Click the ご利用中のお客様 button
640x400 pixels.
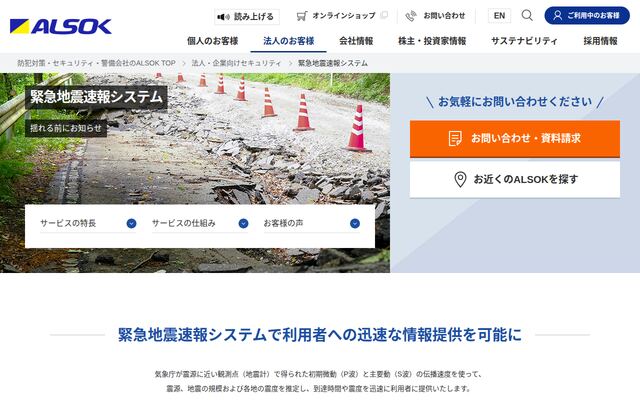pos(587,16)
